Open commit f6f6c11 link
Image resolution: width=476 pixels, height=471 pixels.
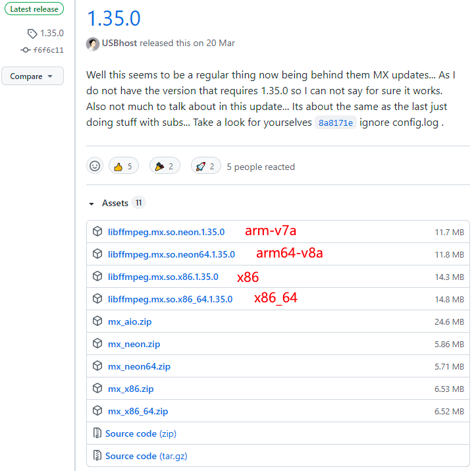[x=48, y=50]
